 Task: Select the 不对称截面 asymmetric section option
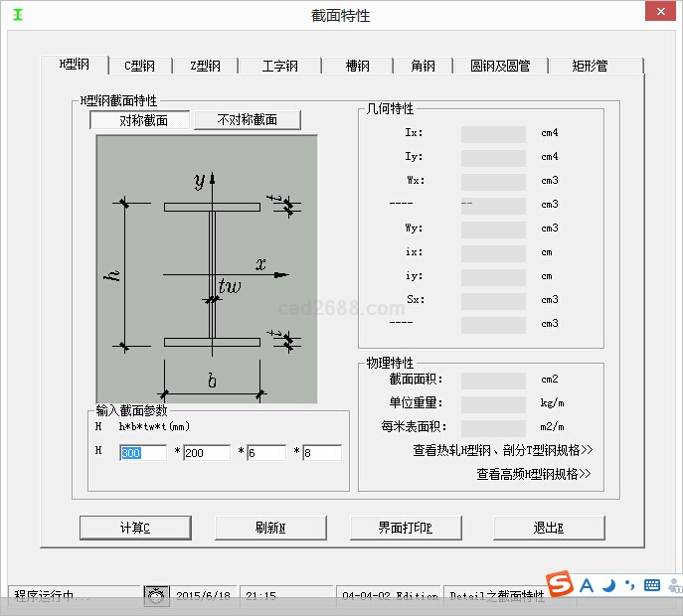pos(247,120)
